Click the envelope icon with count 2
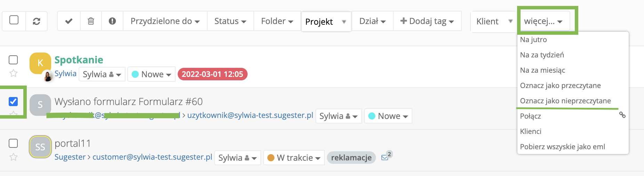The width and height of the screenshot is (644, 176). pyautogui.click(x=385, y=157)
